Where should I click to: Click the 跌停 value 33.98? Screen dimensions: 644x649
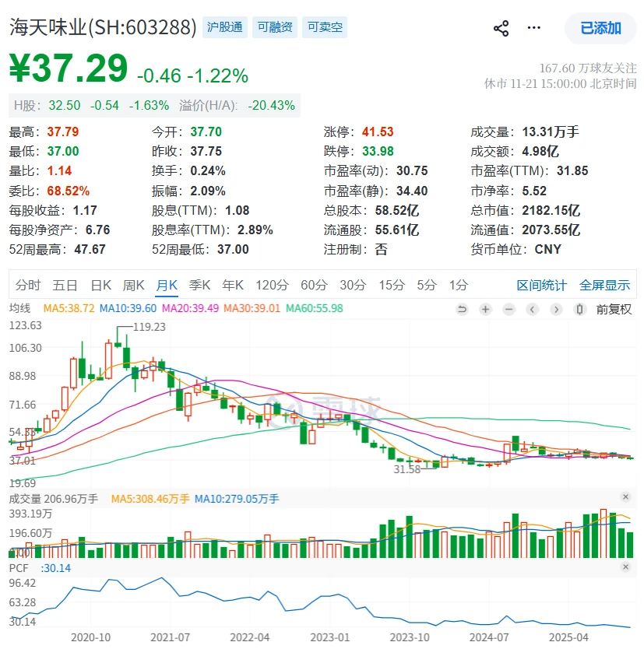[378, 152]
